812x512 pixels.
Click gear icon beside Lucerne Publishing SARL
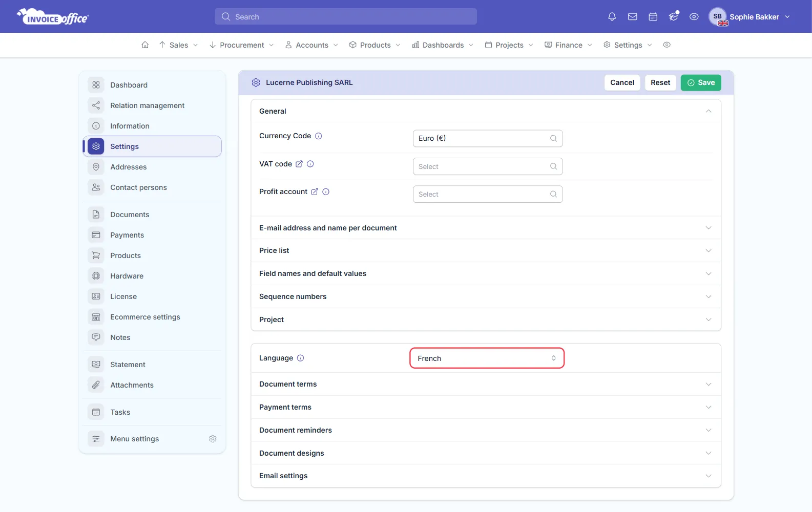click(256, 82)
